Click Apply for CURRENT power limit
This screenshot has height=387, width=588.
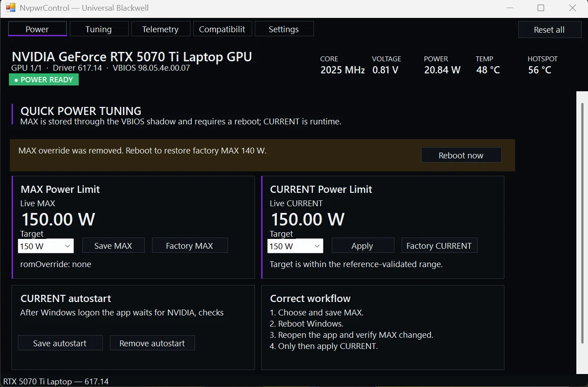point(363,246)
